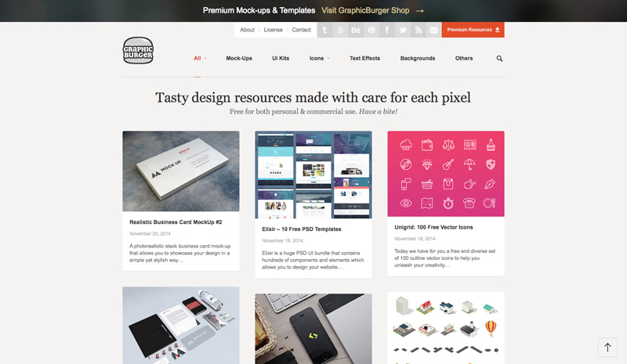The image size is (627, 364).
Task: Expand the Icons menu dropdown
Action: (x=320, y=59)
